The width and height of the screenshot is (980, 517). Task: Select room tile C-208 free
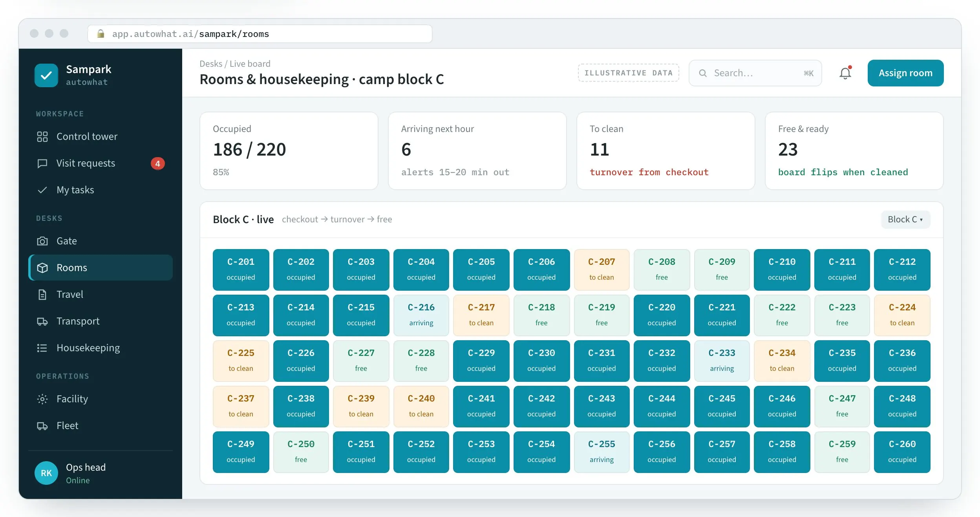[x=662, y=270]
